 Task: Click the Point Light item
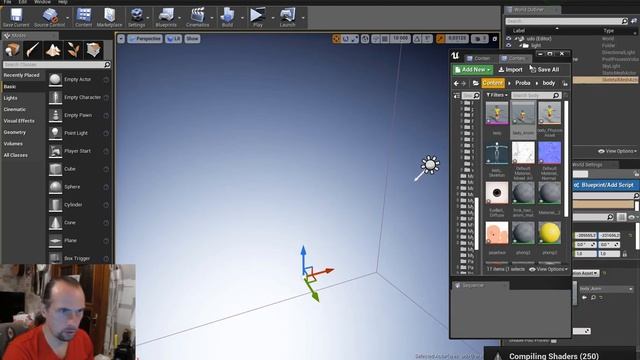click(x=79, y=133)
